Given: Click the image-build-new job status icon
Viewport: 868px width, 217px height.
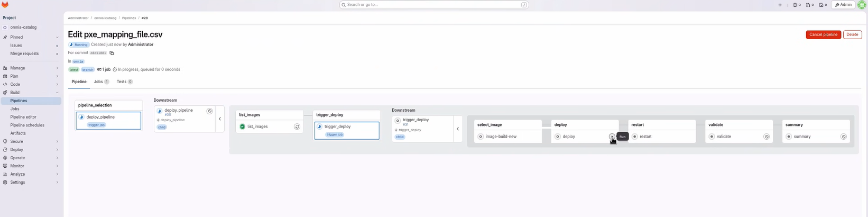Looking at the screenshot, I should pos(481,137).
